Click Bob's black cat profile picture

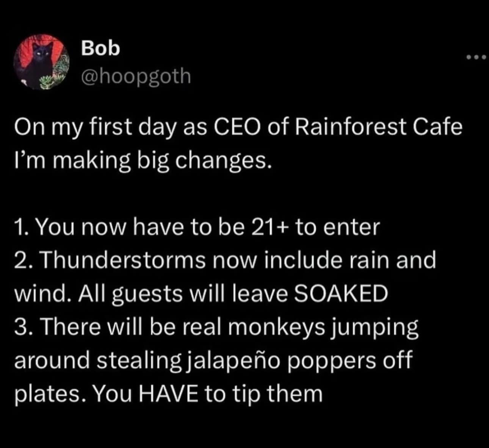pyautogui.click(x=41, y=62)
